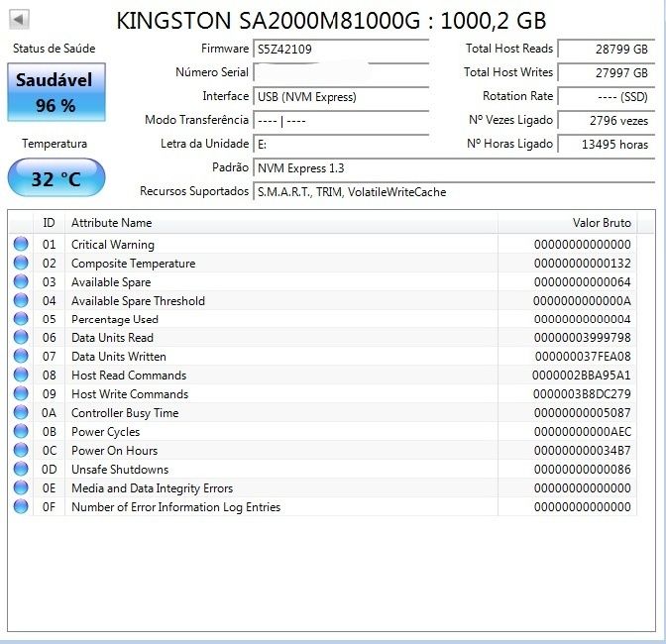Click the status orb for Available Spare Threshold

(21, 300)
